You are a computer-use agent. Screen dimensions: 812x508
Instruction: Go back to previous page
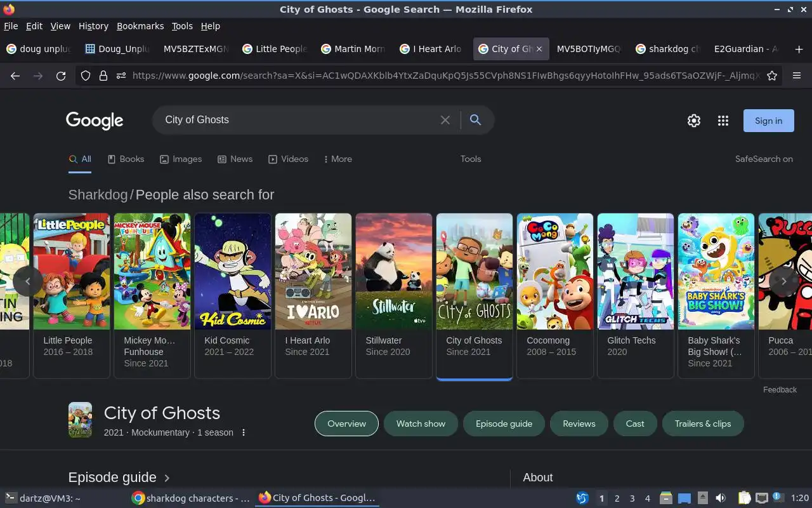pos(15,76)
